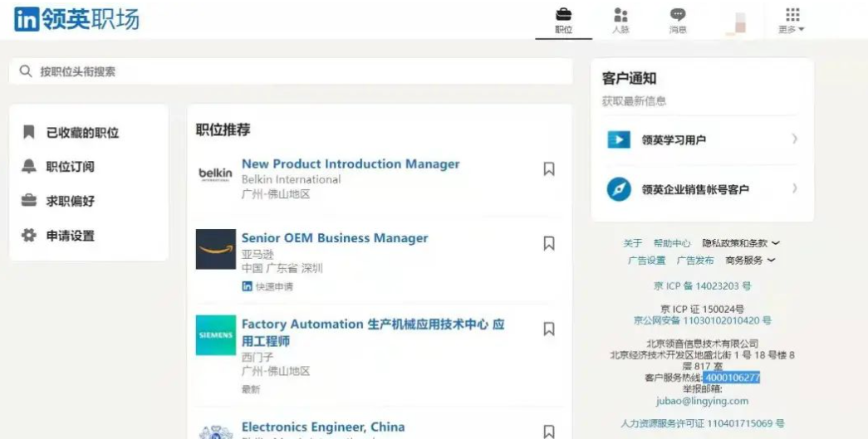
Task: Click the highlighted hotline number 4000106277
Action: 731,378
